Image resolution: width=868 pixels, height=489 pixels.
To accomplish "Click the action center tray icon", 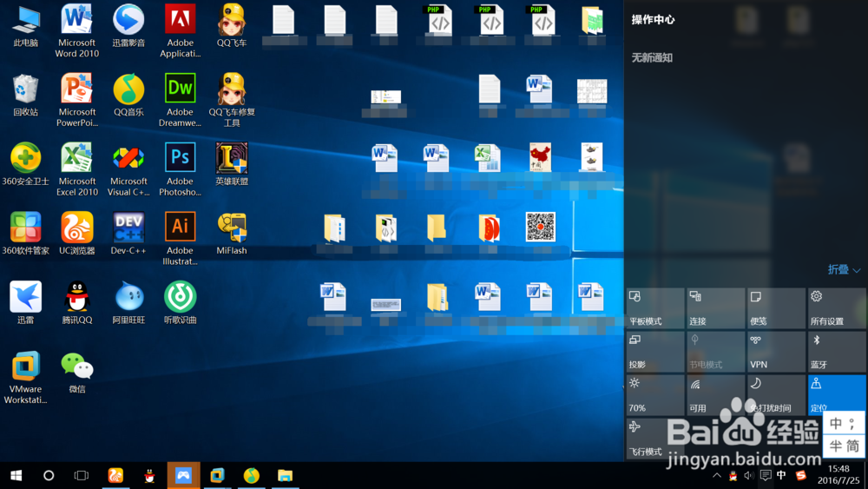I will pos(766,475).
